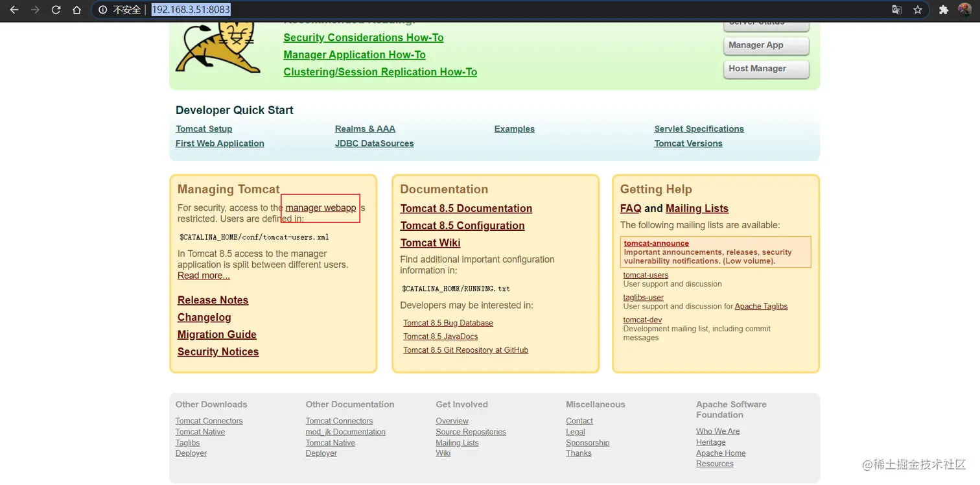Click the Read more... link

coord(204,276)
